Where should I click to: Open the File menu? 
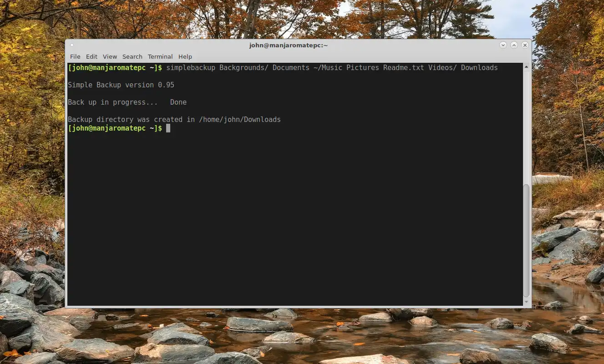click(75, 56)
